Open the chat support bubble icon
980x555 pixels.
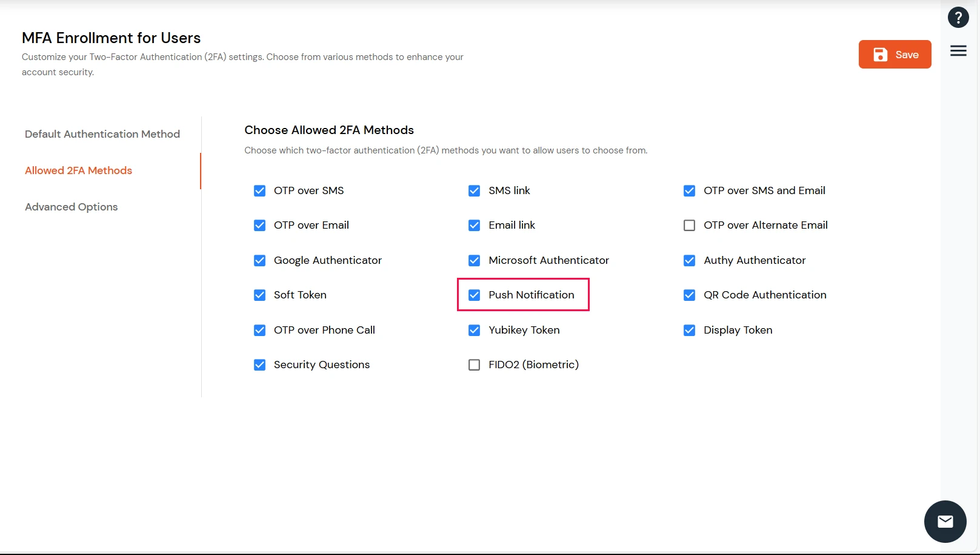[x=945, y=521]
